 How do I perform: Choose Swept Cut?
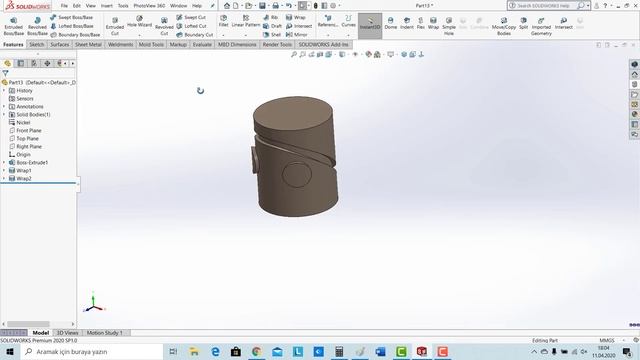pyautogui.click(x=191, y=17)
